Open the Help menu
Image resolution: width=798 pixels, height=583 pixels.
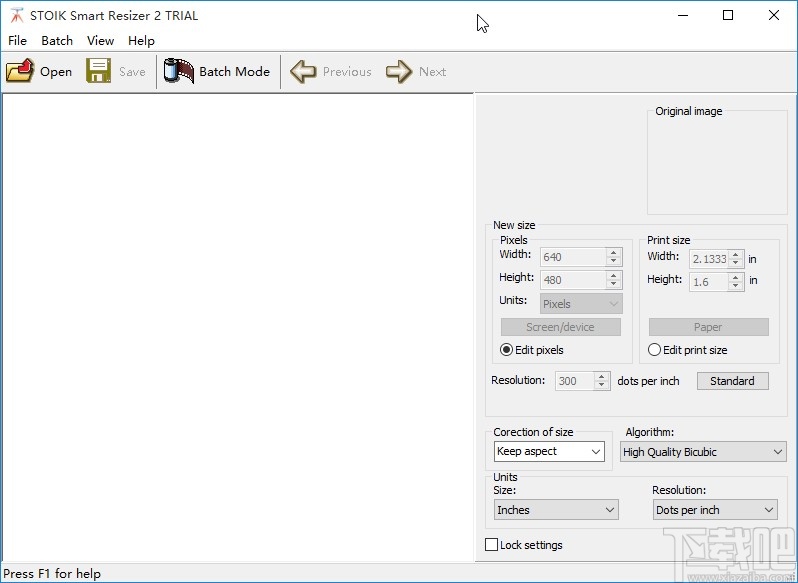141,41
